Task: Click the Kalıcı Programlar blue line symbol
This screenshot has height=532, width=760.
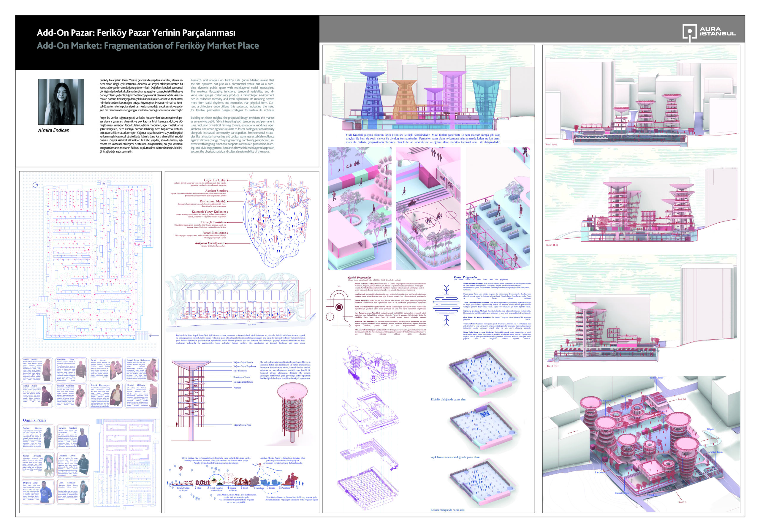Action: tap(446, 306)
